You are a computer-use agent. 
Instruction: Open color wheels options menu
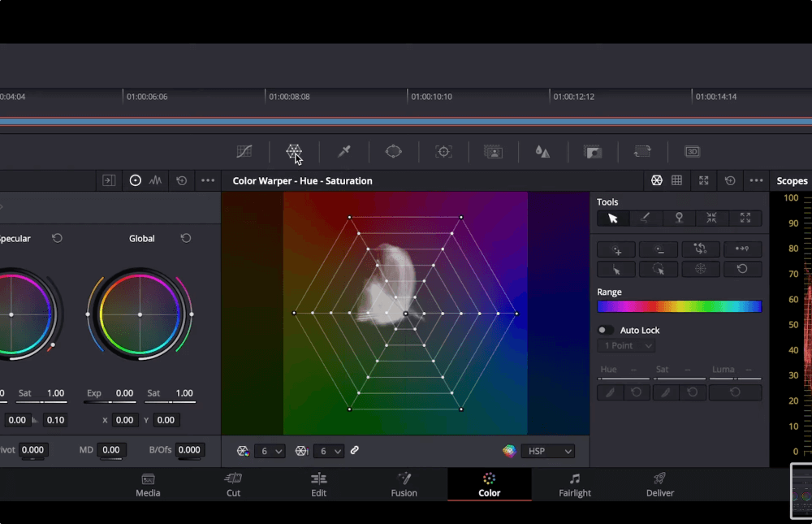point(208,180)
